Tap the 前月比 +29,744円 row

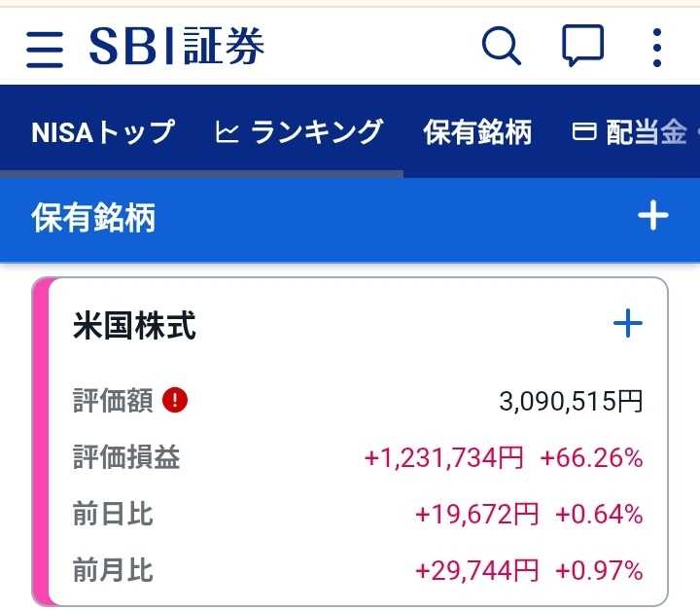476,570
